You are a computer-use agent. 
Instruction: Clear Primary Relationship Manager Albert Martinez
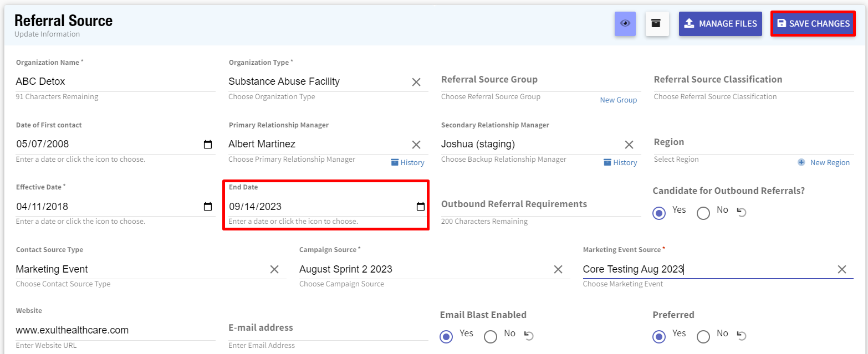[x=416, y=145]
